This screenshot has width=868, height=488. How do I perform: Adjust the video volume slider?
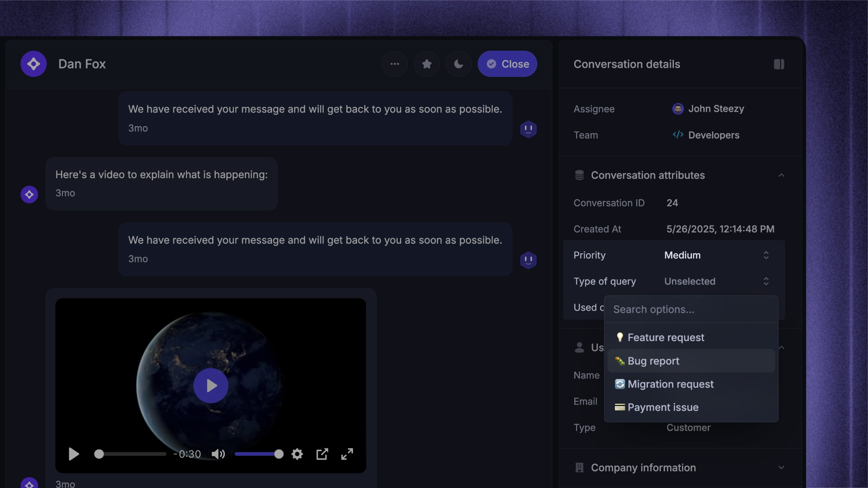259,454
